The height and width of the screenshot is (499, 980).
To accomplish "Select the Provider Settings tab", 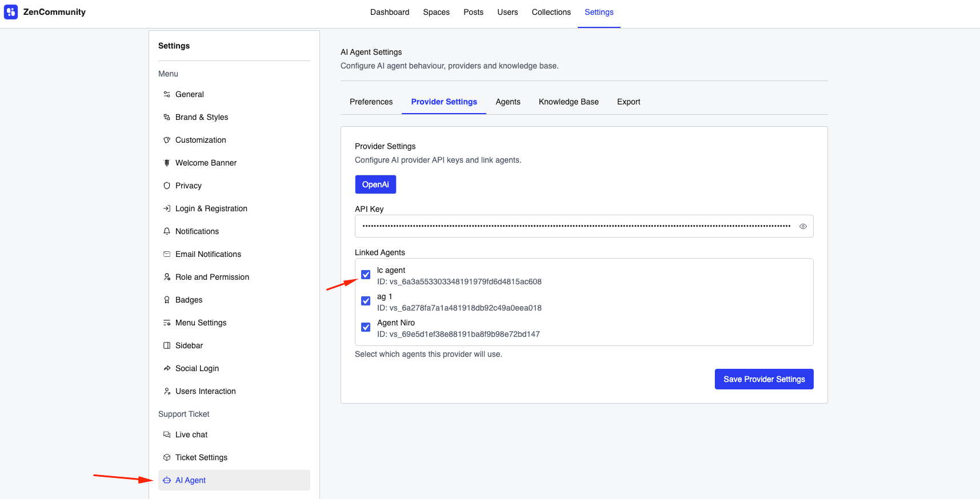I will (444, 102).
